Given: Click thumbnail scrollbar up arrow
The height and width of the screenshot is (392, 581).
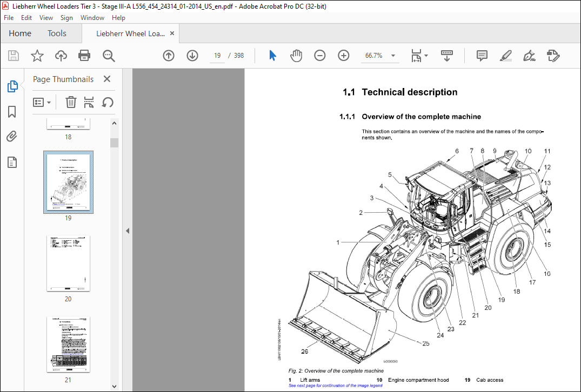Looking at the screenshot, I should click(x=115, y=123).
